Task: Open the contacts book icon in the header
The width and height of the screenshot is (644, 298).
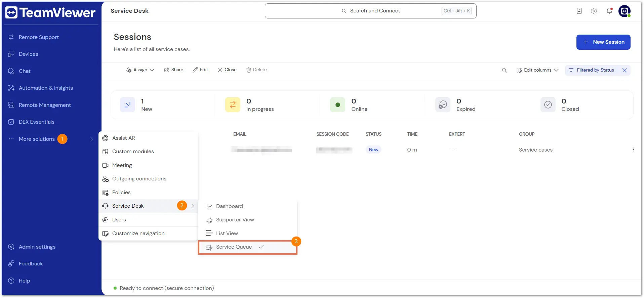Action: (579, 11)
